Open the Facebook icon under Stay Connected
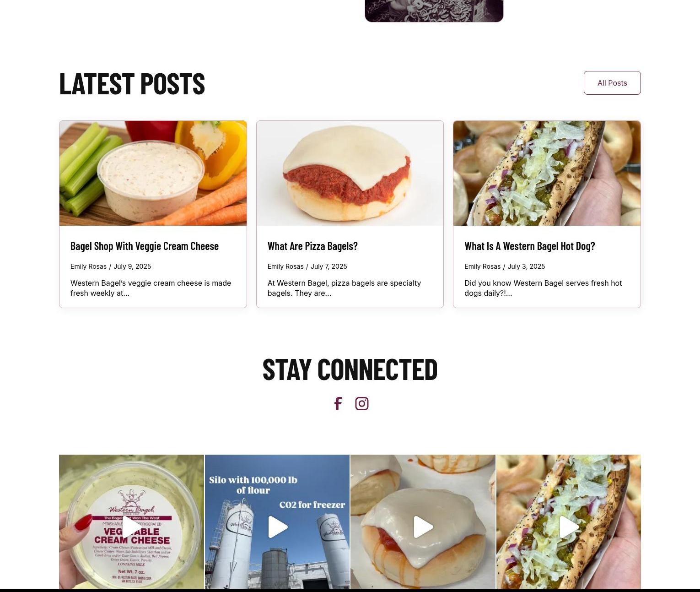The height and width of the screenshot is (592, 700). pos(338,404)
